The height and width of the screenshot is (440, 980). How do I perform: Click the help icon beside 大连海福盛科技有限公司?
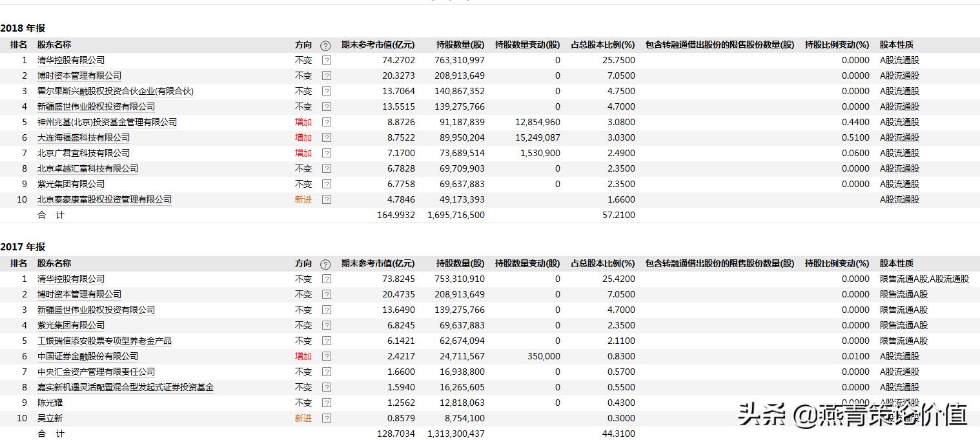pos(326,137)
